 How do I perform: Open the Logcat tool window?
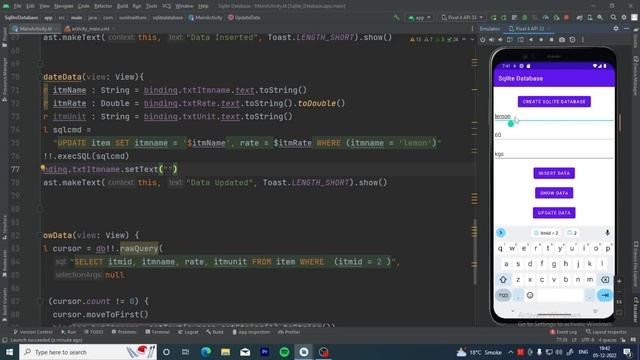(x=188, y=332)
